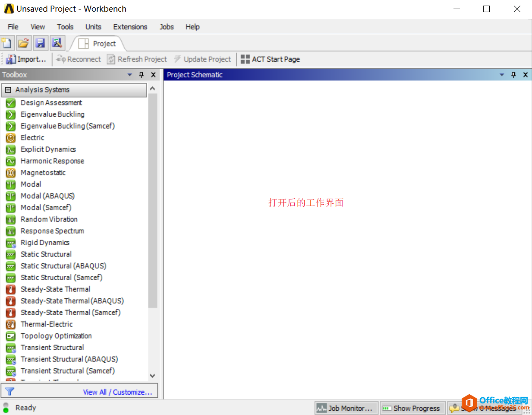The width and height of the screenshot is (532, 415).
Task: Click Show Progress button
Action: point(412,408)
